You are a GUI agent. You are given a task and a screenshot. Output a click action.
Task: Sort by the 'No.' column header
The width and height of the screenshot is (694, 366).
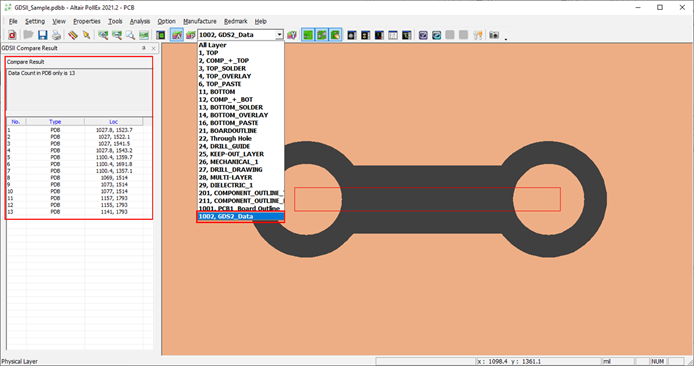click(16, 122)
